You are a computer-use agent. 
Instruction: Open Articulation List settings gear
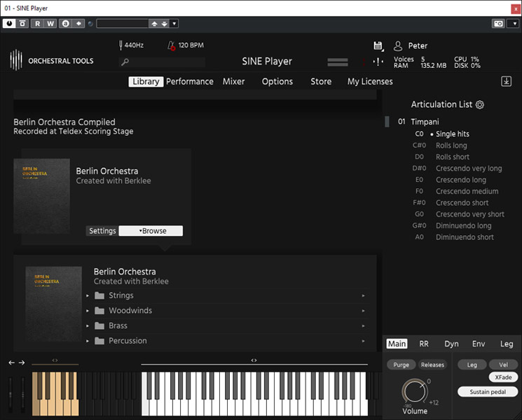click(480, 105)
